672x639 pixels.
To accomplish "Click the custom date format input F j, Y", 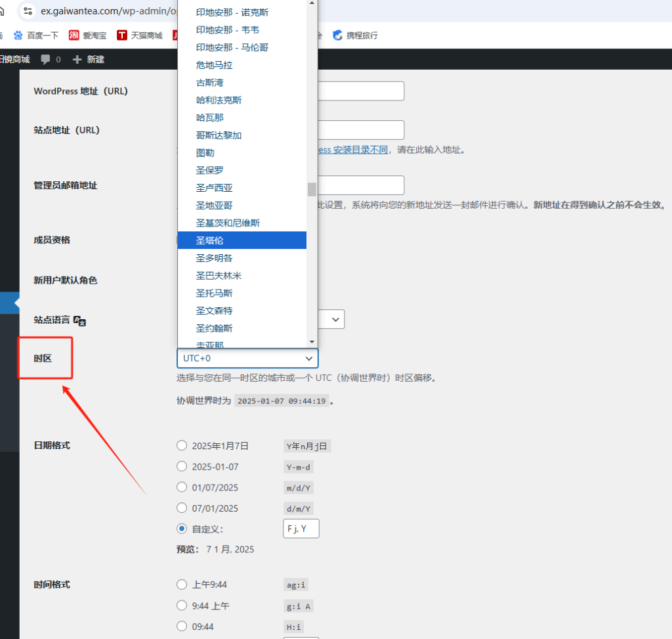I will [x=301, y=528].
